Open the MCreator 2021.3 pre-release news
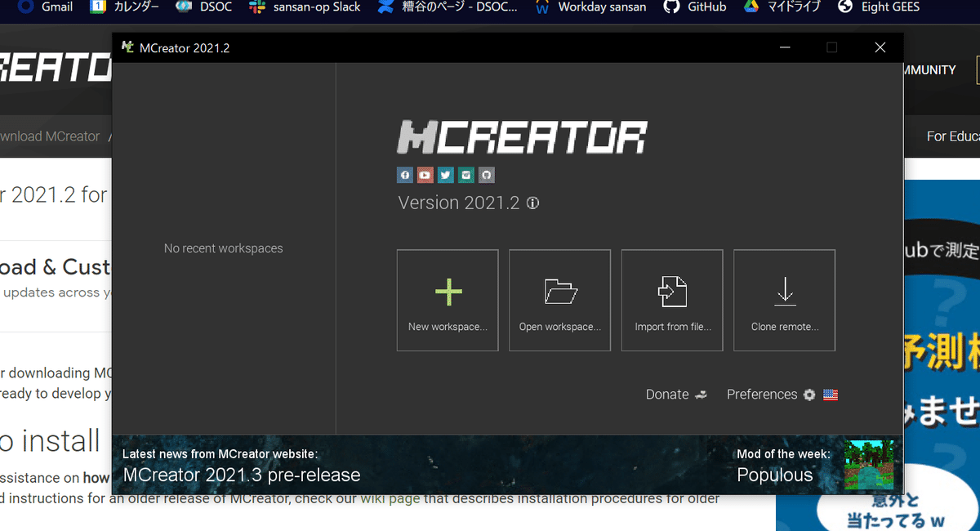Viewport: 980px width, 531px height. coord(241,474)
